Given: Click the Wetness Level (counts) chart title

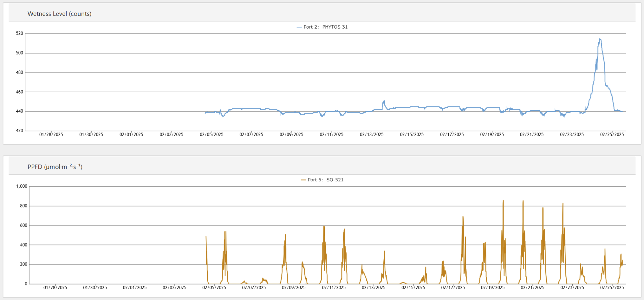Looking at the screenshot, I should 59,14.
